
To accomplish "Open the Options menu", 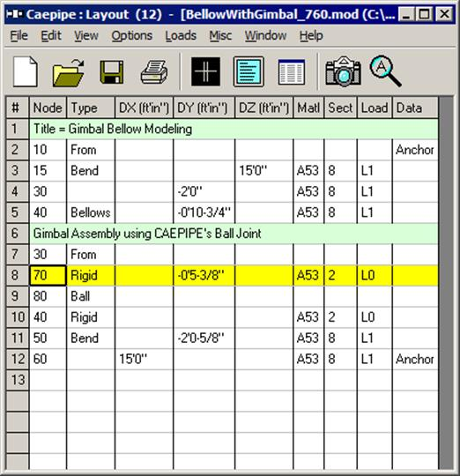I will (132, 35).
